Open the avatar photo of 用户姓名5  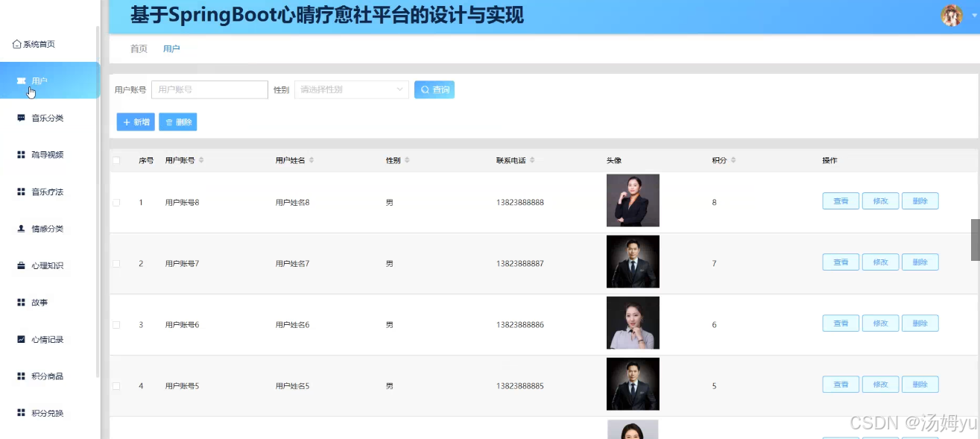(x=633, y=384)
